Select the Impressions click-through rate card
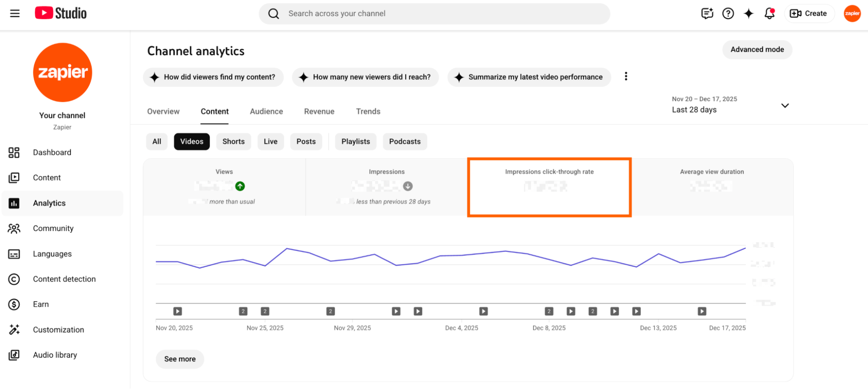Viewport: 868px width, 389px height. coord(549,187)
